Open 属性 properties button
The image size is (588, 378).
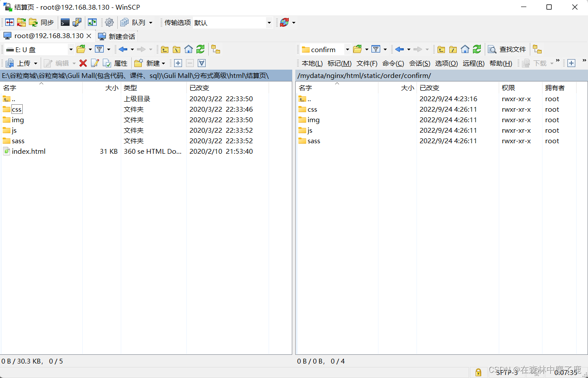click(x=115, y=63)
